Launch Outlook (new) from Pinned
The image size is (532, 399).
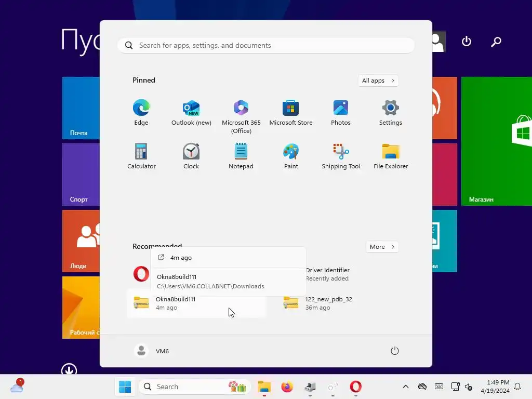point(191,113)
